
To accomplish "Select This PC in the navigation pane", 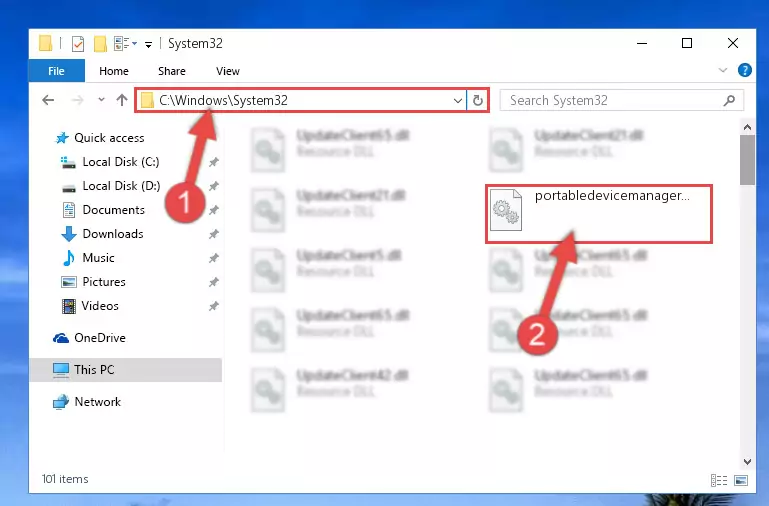I will point(125,370).
